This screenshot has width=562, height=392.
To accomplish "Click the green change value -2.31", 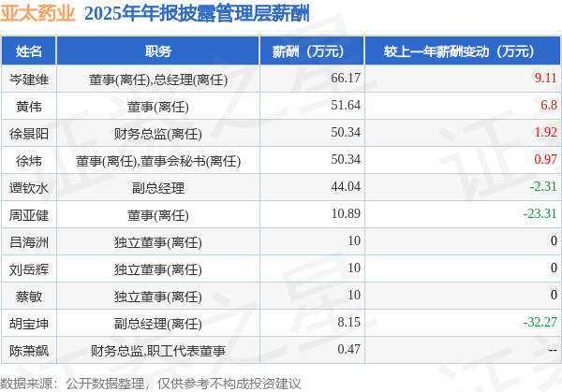I will coord(543,186).
